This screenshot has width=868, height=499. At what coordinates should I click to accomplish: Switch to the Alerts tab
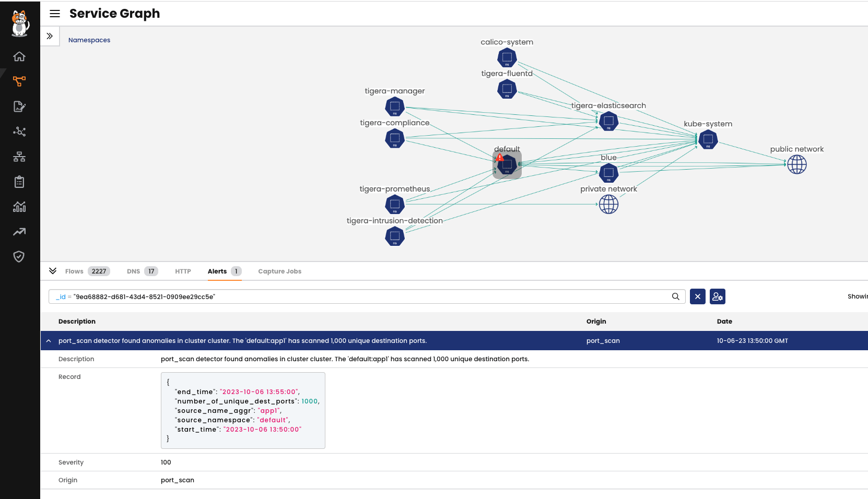coord(225,271)
